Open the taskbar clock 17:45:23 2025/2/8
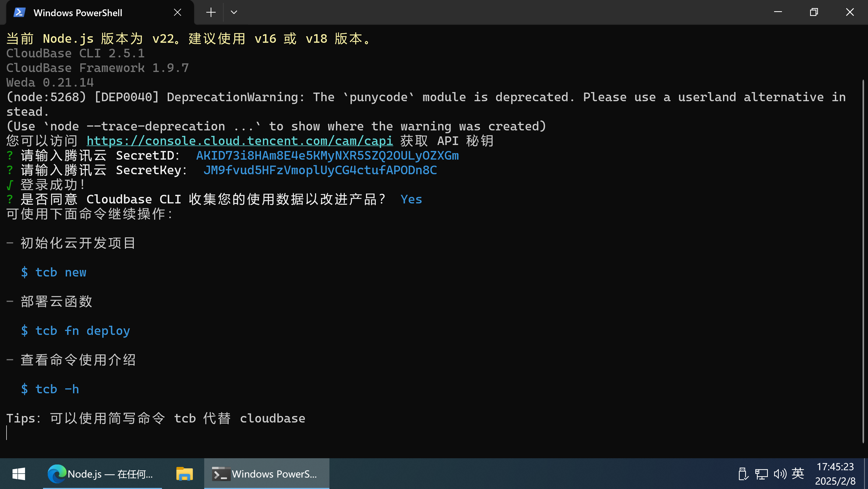The width and height of the screenshot is (868, 489). tap(835, 474)
